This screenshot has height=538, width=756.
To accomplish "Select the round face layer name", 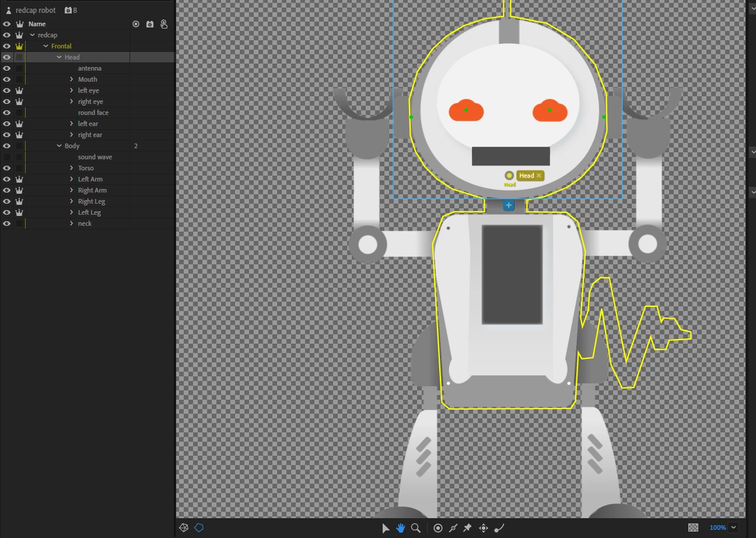I will 93,113.
